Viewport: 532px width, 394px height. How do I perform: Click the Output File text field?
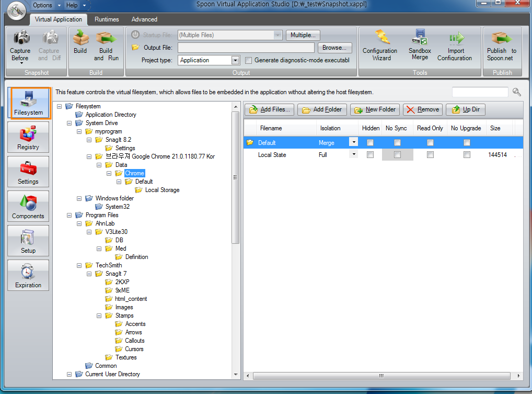246,48
